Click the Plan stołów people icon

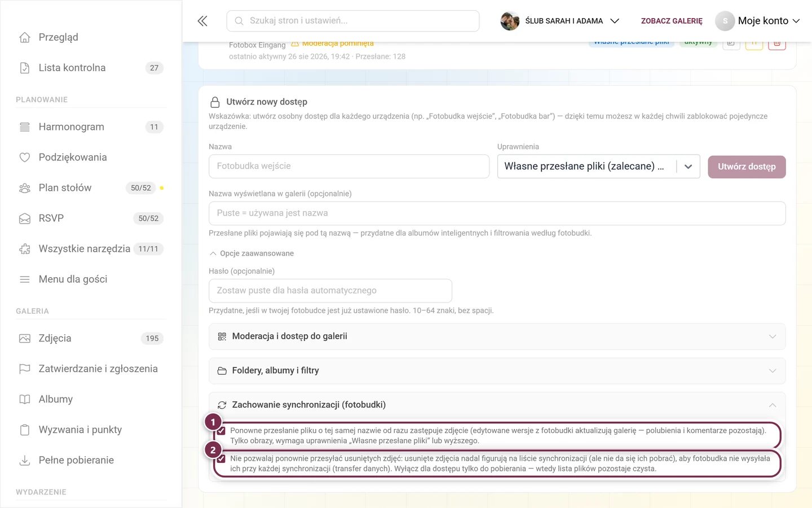(25, 188)
